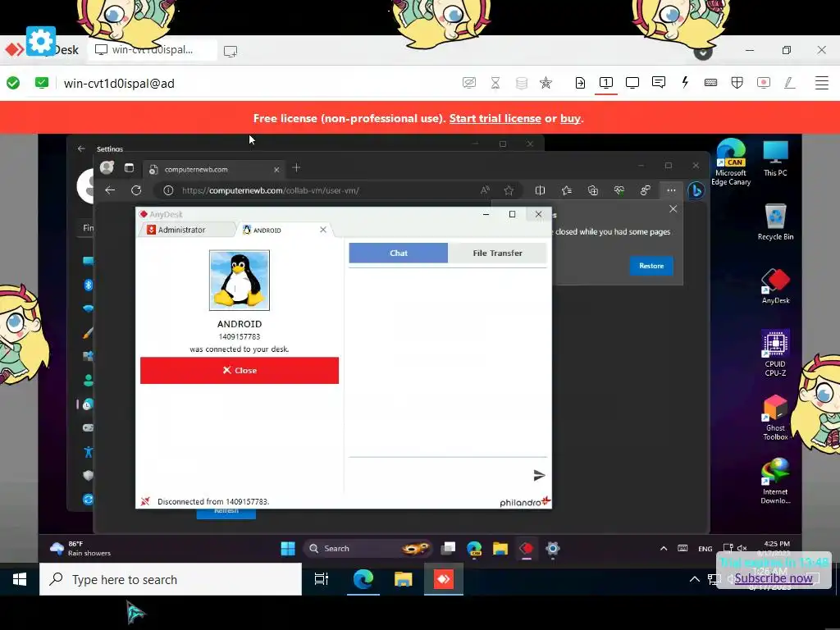Open the Rain showers weather widget

click(x=80, y=549)
